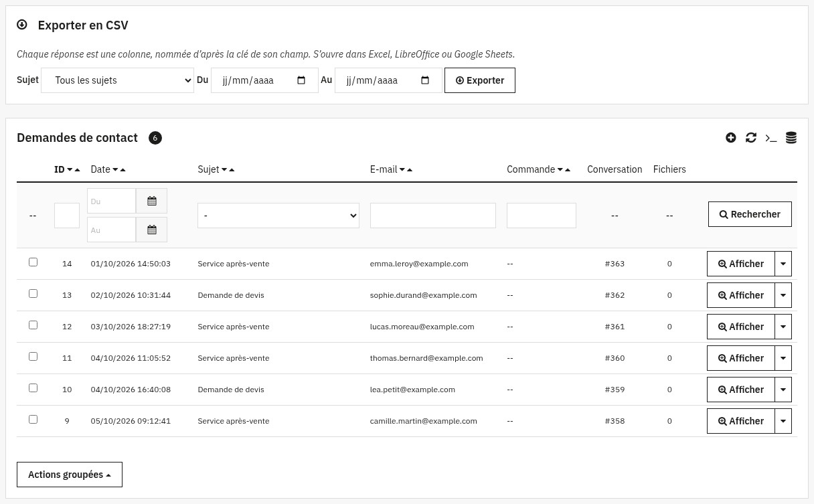Tick the checkbox for request ID 10
The width and height of the screenshot is (814, 504).
[x=33, y=388]
